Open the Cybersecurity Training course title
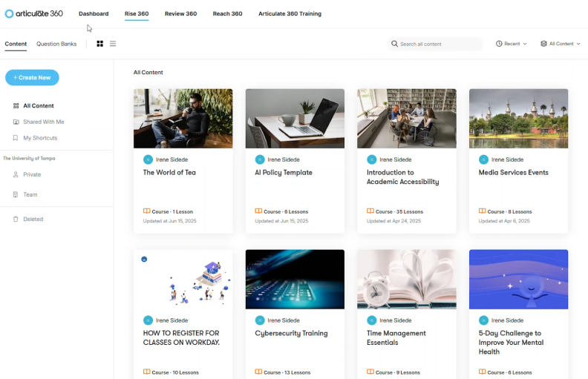Viewport: 588px width, 379px height. tap(291, 333)
